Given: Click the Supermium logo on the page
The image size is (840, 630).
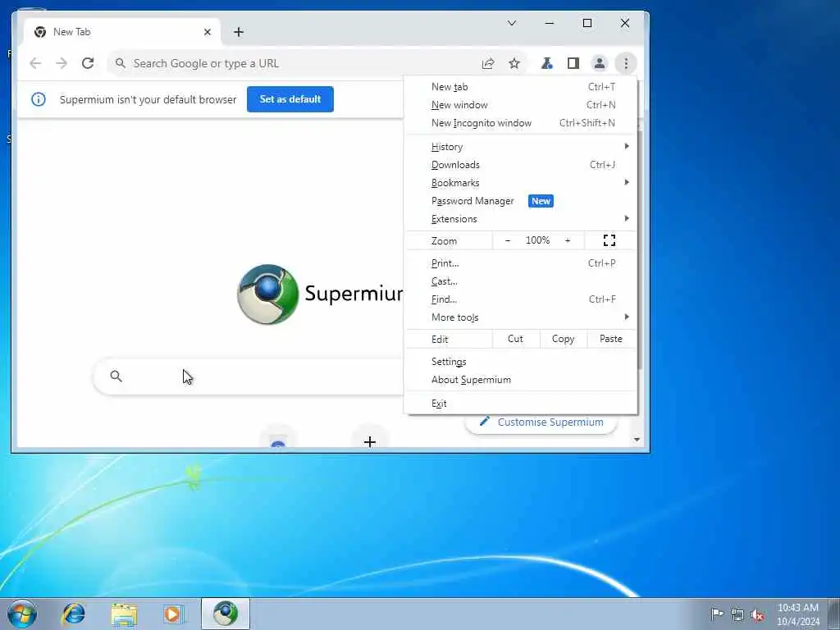Looking at the screenshot, I should (x=268, y=294).
